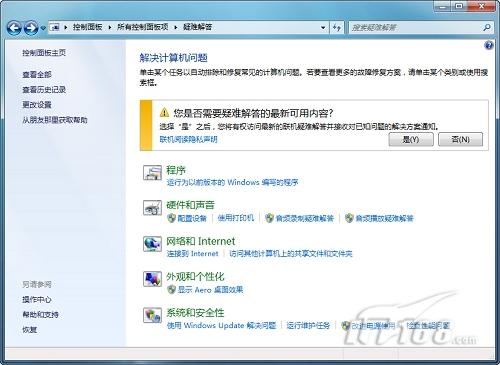This screenshot has height=365, width=500.
Task: Open 运行维护任务 link
Action: (308, 325)
